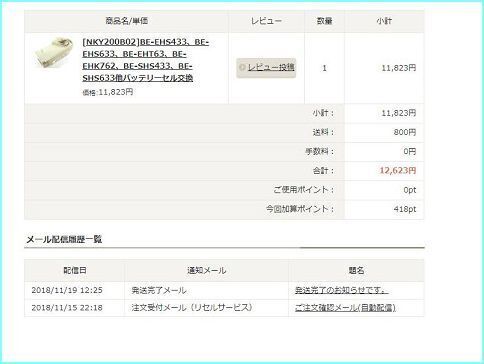Click the 合計 total amount 12,623円

click(398, 171)
